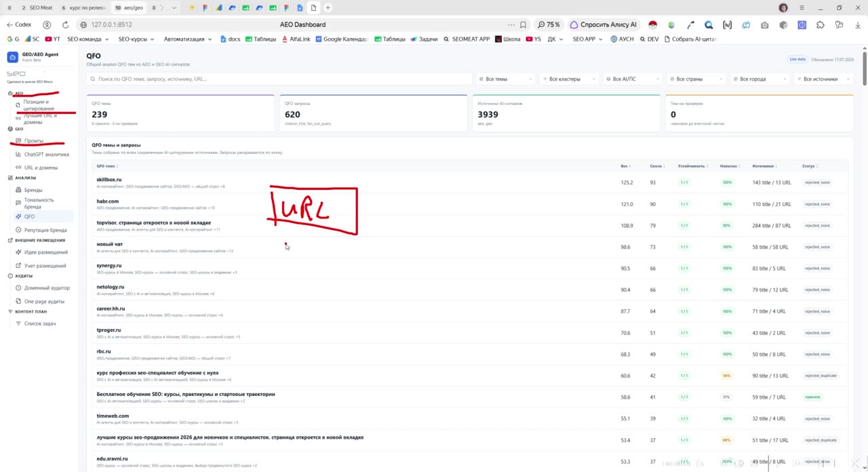Open Репутация бренда in the sidebar
868x472 pixels.
point(45,231)
